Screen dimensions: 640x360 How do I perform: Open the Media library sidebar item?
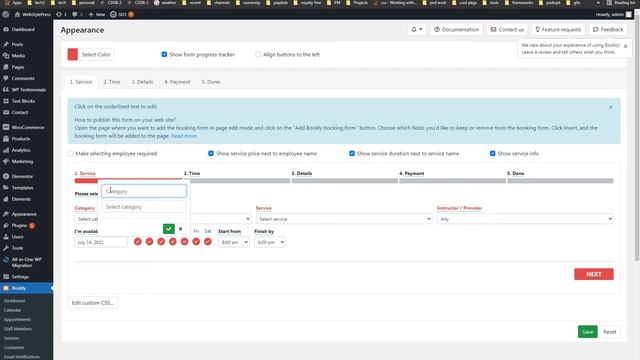coord(18,56)
